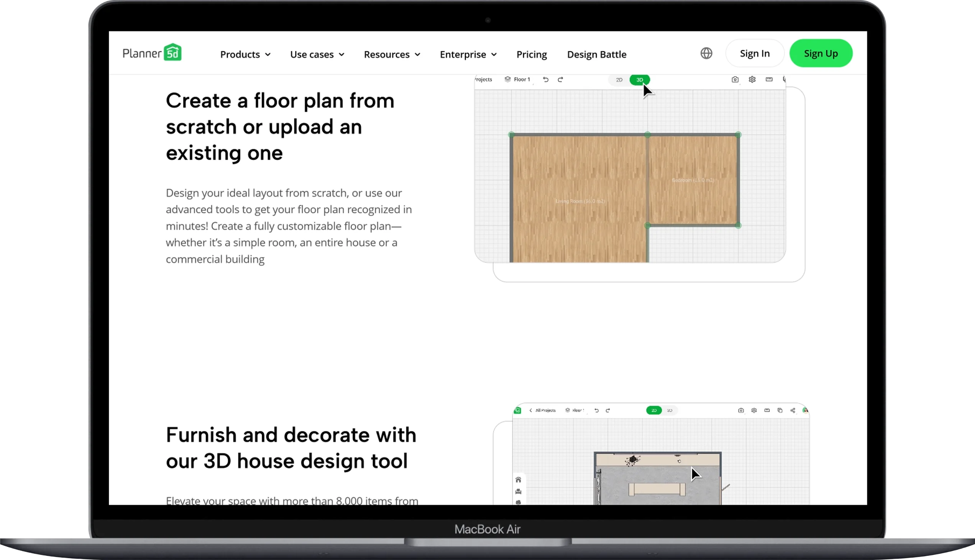Click the green 5d logo in lower editor

[517, 410]
